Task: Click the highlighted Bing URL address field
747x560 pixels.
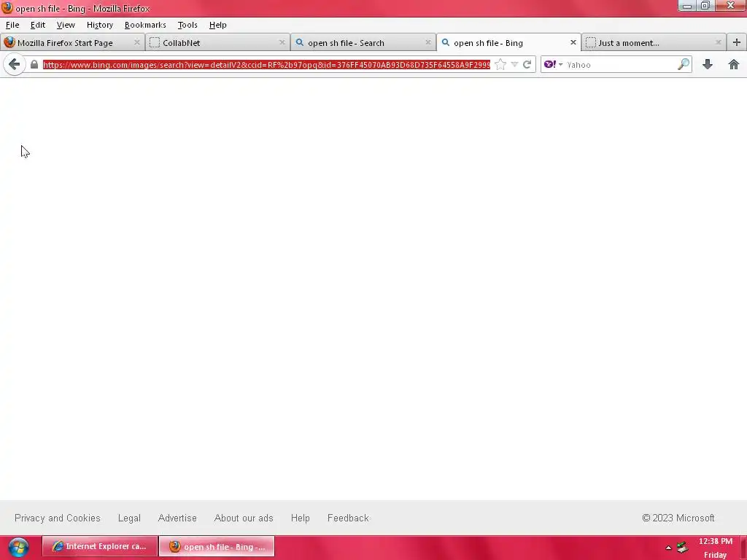Action: [x=266, y=64]
